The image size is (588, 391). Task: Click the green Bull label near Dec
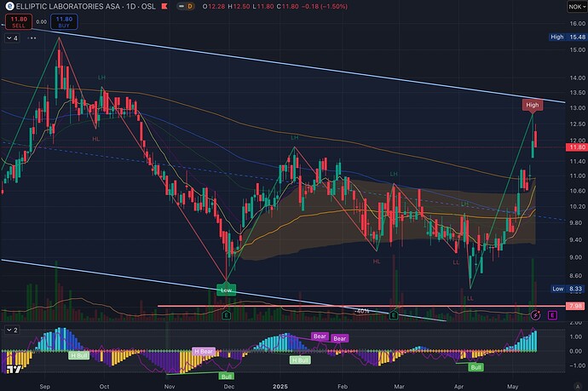point(227,376)
